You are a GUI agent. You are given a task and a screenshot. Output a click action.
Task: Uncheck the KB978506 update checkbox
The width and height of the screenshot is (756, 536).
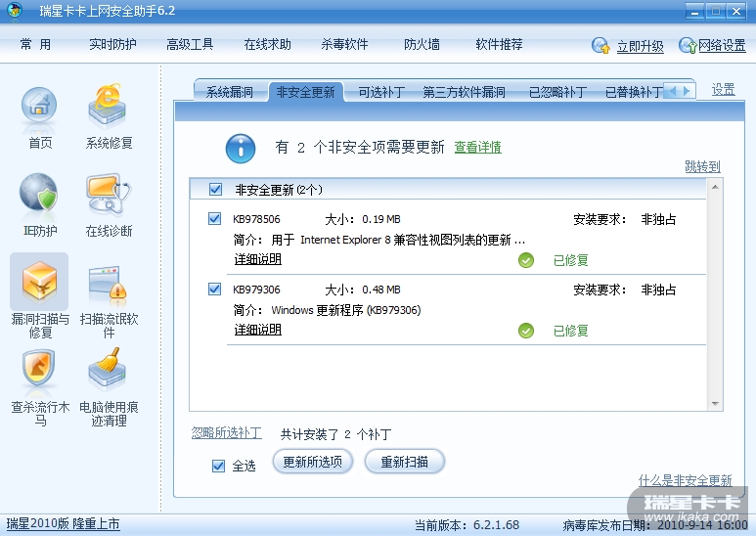[x=214, y=219]
